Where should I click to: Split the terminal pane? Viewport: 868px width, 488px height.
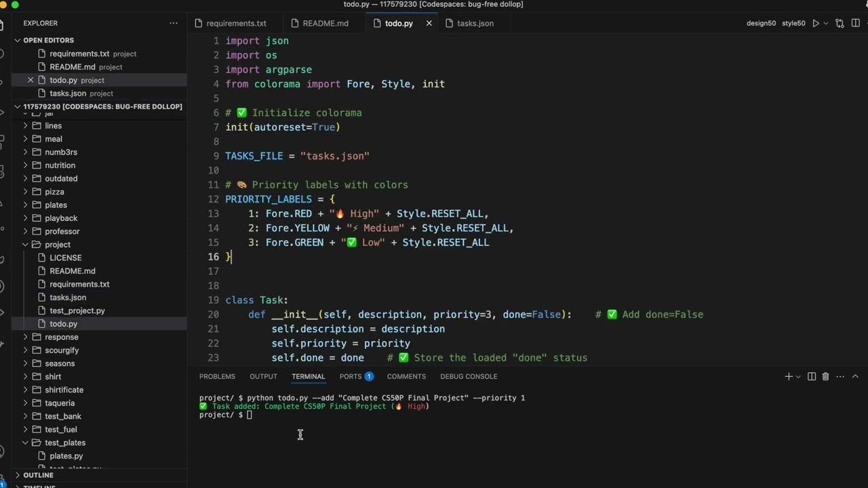coord(812,376)
